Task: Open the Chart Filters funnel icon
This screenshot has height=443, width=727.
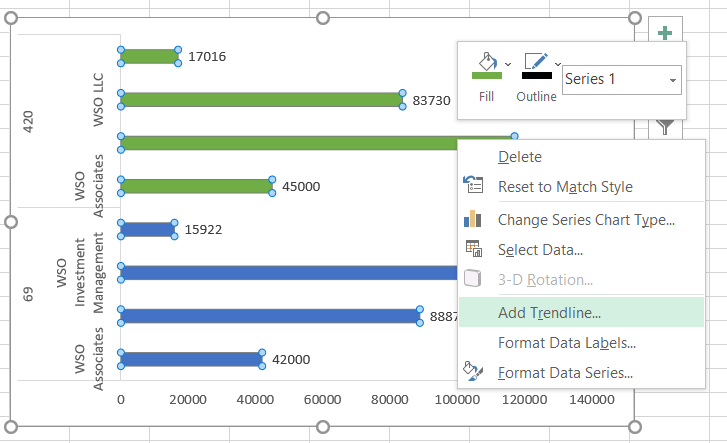Action: [665, 126]
